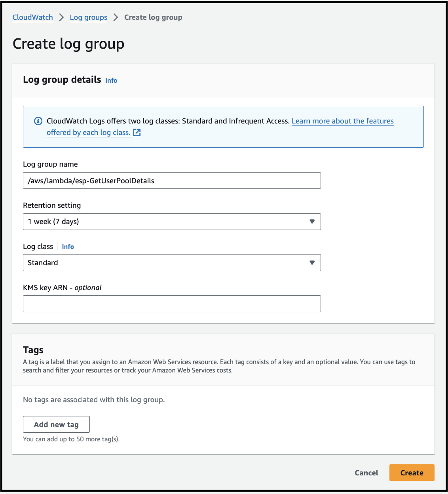Open the Retention setting dropdown
Screen dimensions: 448x494
pos(172,222)
